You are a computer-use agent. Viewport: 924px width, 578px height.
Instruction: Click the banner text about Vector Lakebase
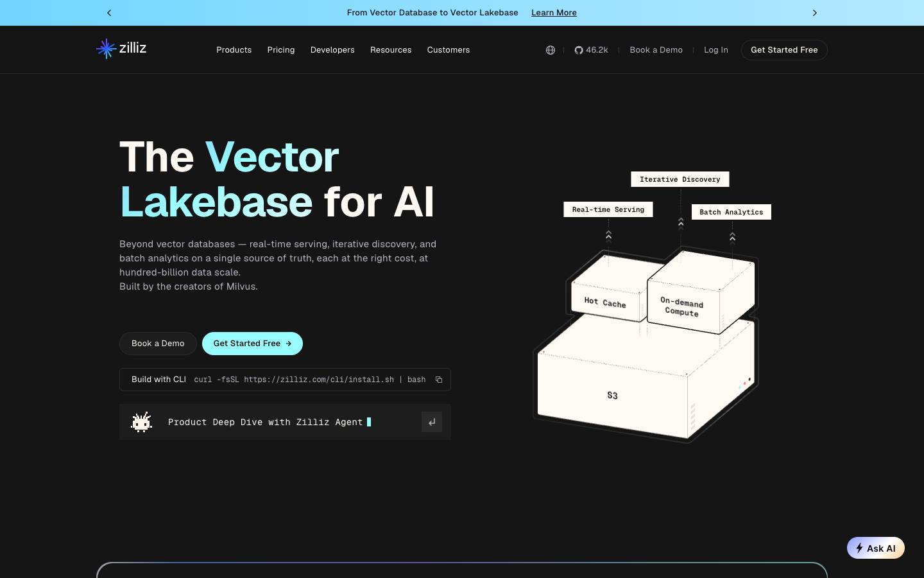coord(432,13)
